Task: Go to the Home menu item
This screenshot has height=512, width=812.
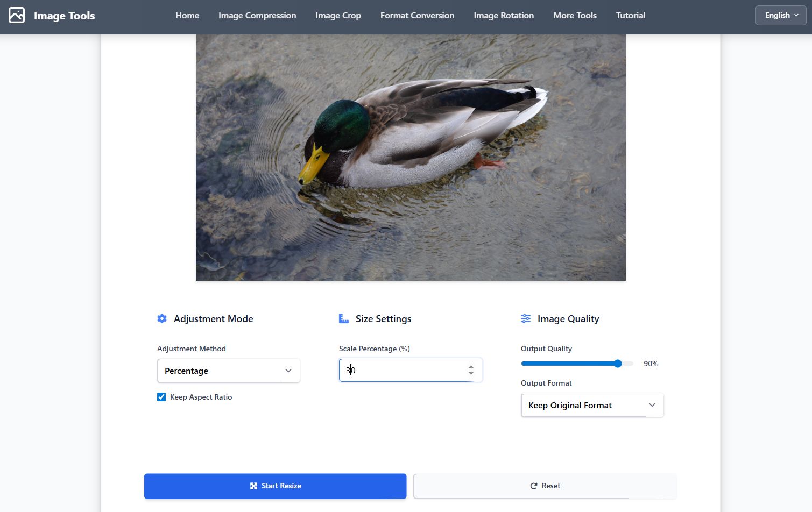Action: pos(187,15)
